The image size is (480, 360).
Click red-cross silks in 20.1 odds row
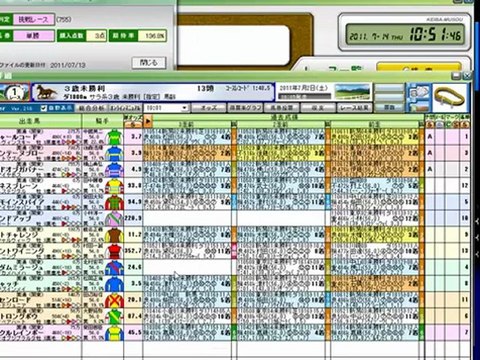coord(114,300)
